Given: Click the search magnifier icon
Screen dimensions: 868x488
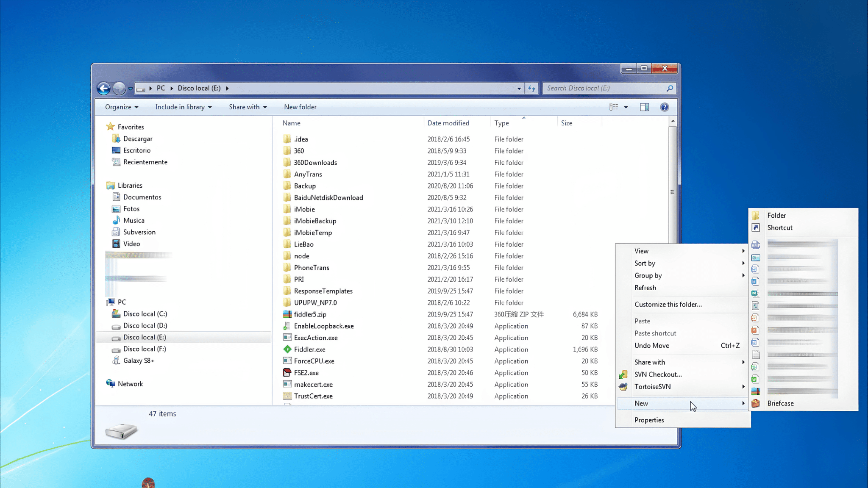Looking at the screenshot, I should click(x=670, y=88).
